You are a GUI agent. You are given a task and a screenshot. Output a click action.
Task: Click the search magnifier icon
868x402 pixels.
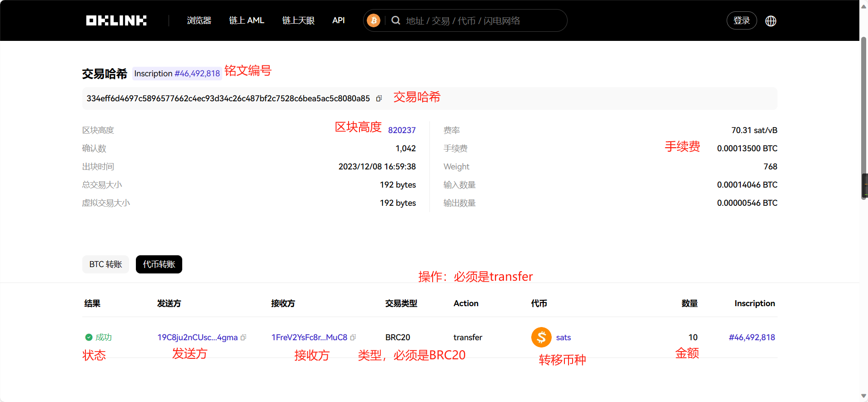tap(396, 20)
